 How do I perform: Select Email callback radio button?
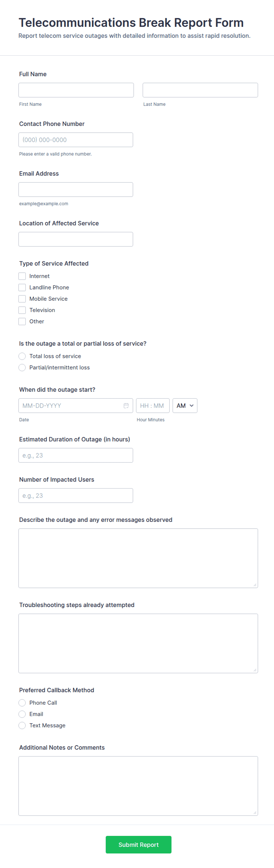pos(22,714)
